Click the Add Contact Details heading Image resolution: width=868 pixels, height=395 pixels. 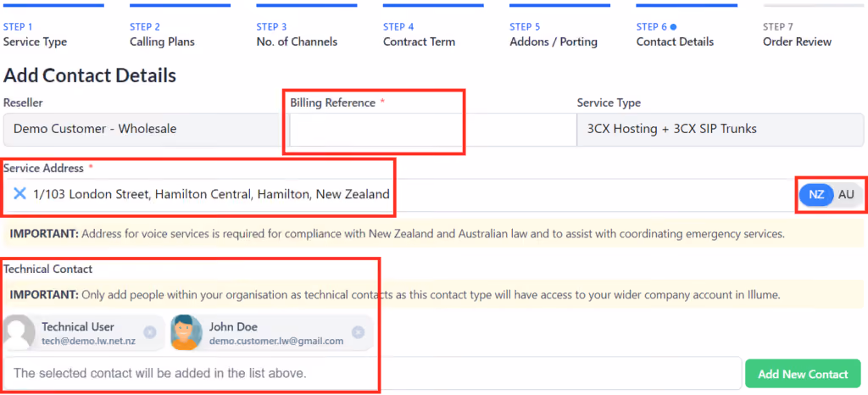point(90,75)
